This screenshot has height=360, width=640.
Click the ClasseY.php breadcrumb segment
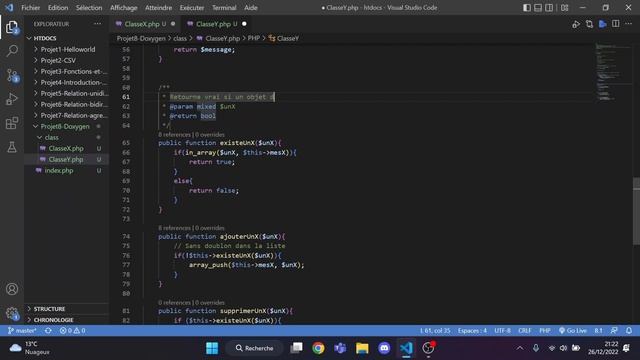(x=222, y=38)
